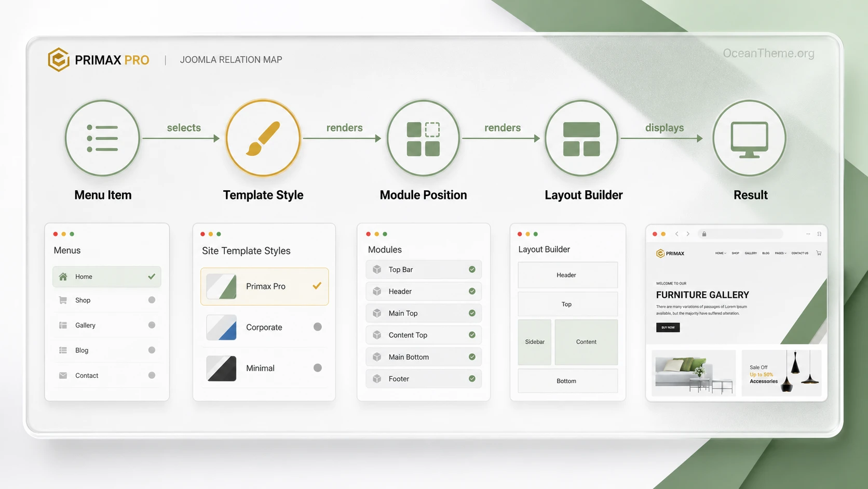The height and width of the screenshot is (489, 868).
Task: Toggle the Main Top module green check
Action: tap(472, 313)
